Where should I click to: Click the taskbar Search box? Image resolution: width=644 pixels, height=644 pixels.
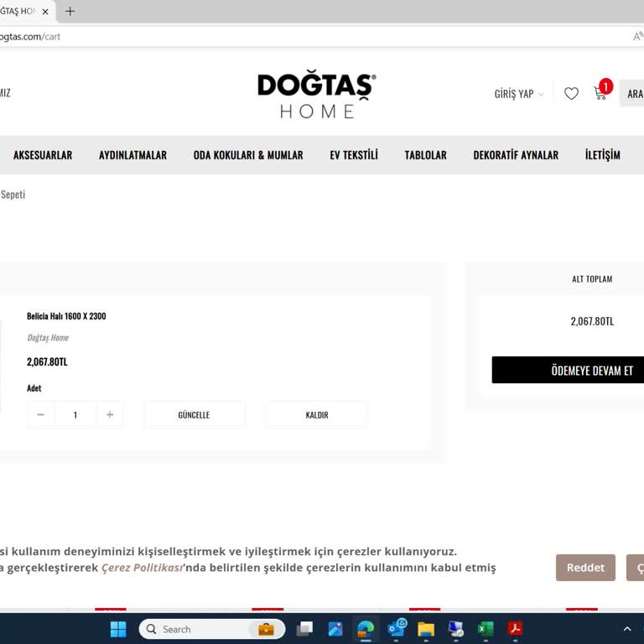coord(212,629)
